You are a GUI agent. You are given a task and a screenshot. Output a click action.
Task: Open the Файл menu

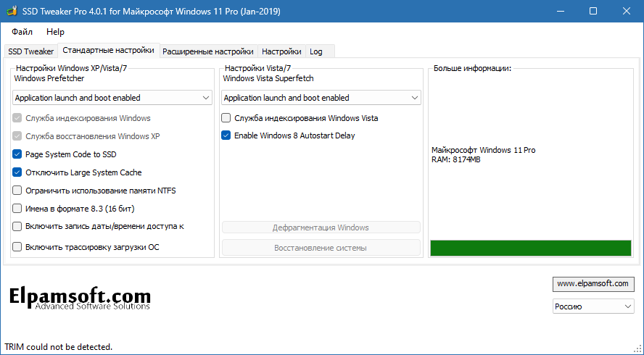pyautogui.click(x=22, y=32)
